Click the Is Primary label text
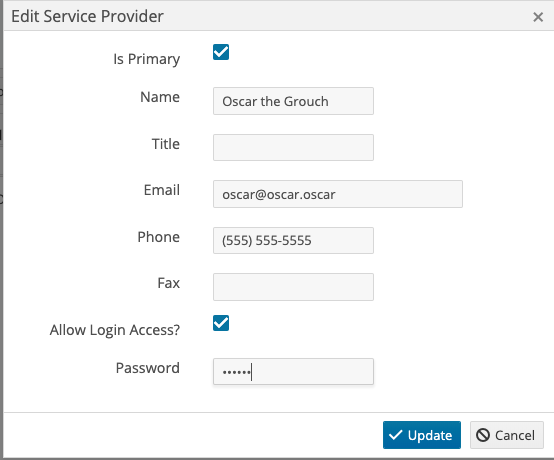This screenshot has width=554, height=460. [147, 59]
